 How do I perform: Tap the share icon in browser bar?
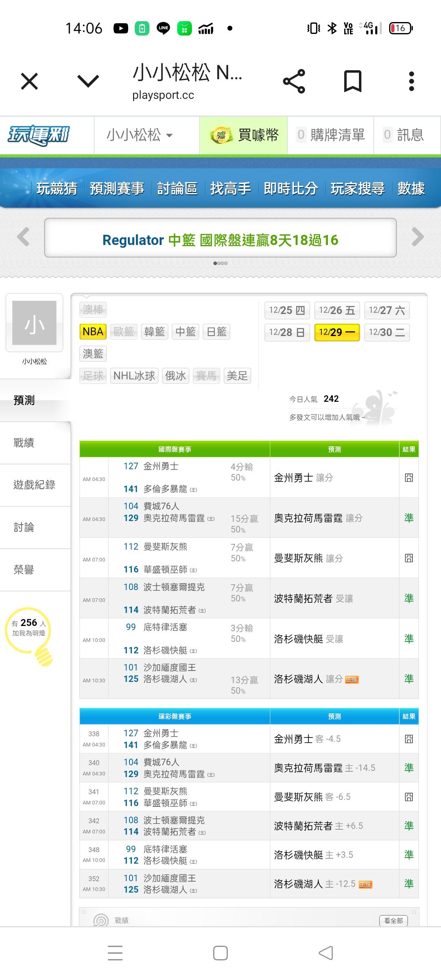[294, 81]
